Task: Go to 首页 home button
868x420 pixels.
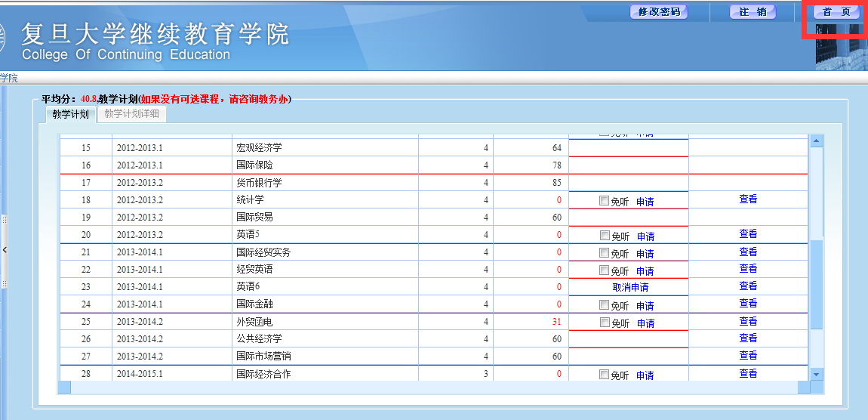Action: click(836, 12)
